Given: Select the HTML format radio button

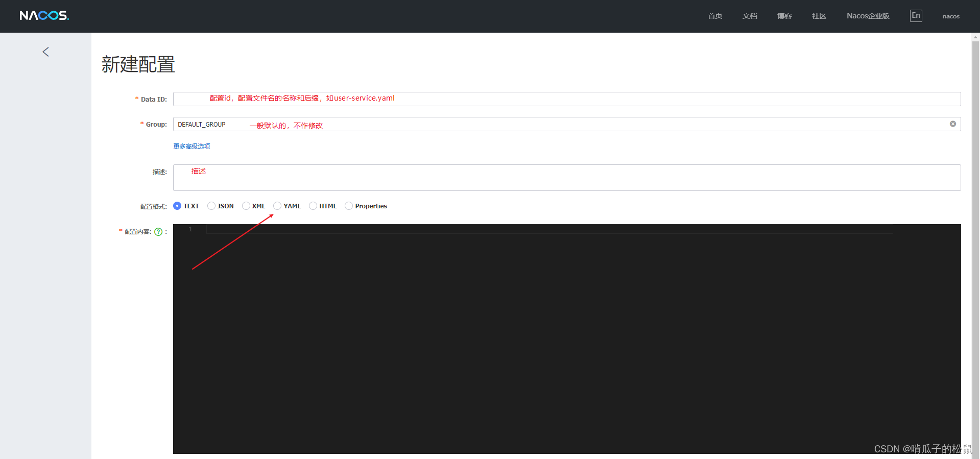Looking at the screenshot, I should [313, 206].
